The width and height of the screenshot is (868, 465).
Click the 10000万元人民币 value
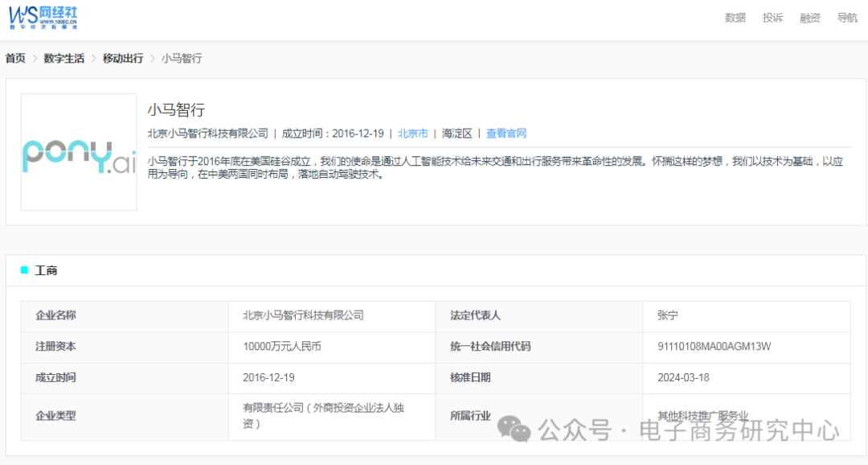(282, 347)
